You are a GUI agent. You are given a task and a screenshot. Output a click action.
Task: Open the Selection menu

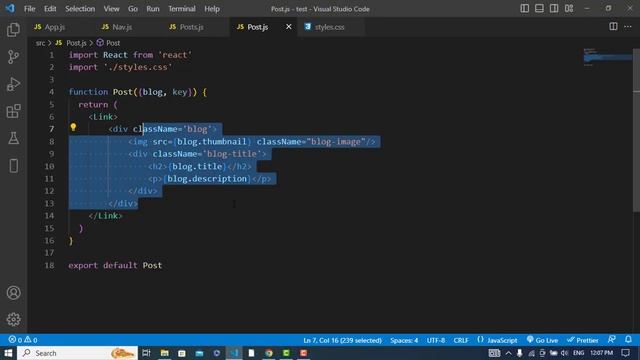pyautogui.click(x=80, y=9)
